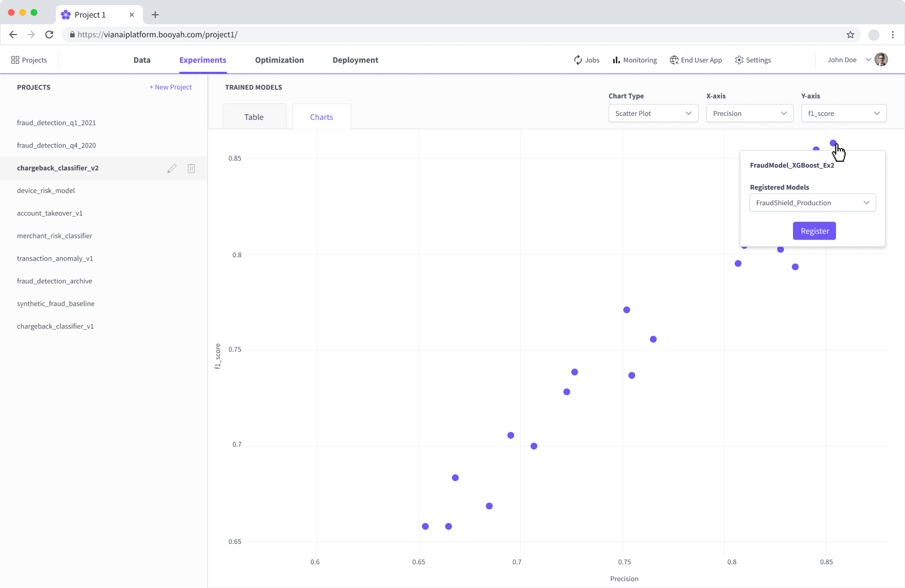Open the Y-axis f1_score dropdown
This screenshot has width=905, height=588.
pyautogui.click(x=844, y=113)
